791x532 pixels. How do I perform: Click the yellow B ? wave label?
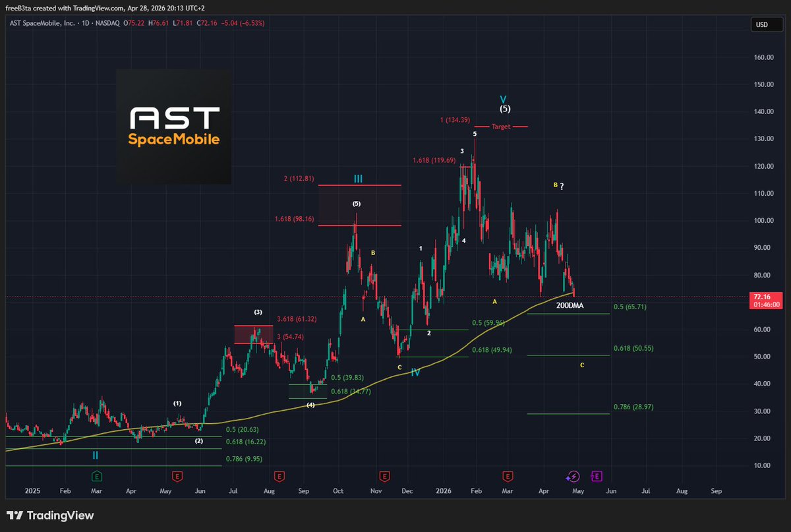coord(559,186)
